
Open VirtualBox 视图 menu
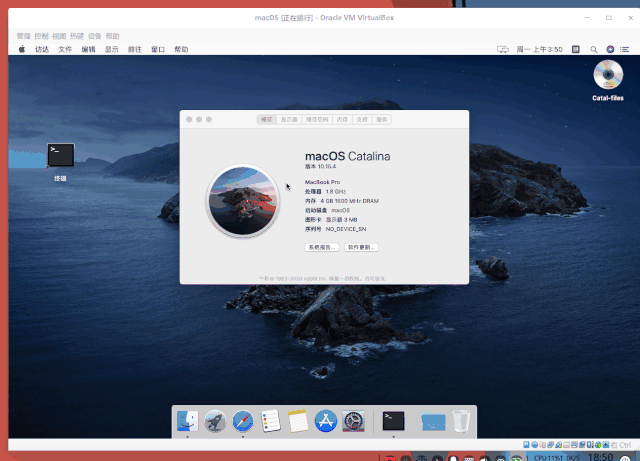click(59, 36)
